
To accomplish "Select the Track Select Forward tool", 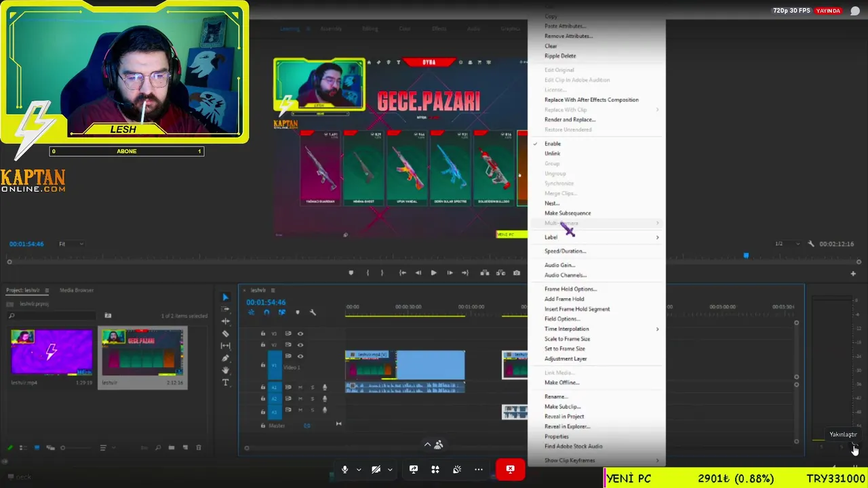I will (x=226, y=309).
